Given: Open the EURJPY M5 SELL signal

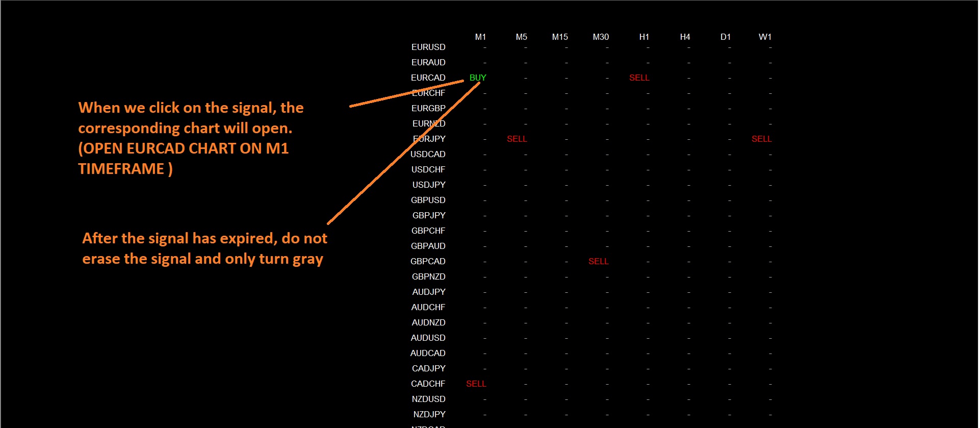Looking at the screenshot, I should pyautogui.click(x=517, y=139).
